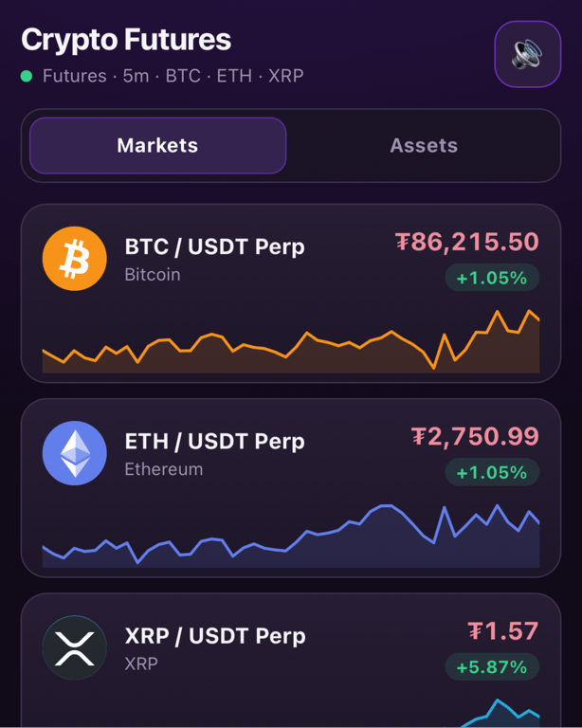Toggle the sound speaker button

click(528, 54)
